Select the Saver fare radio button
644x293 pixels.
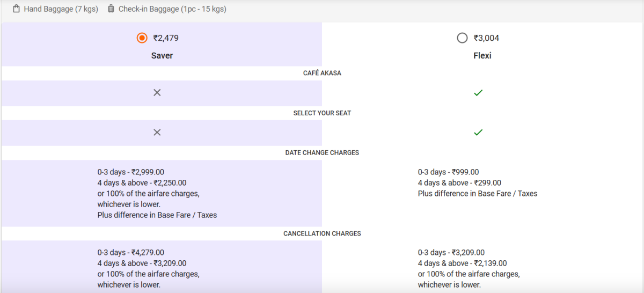(142, 38)
